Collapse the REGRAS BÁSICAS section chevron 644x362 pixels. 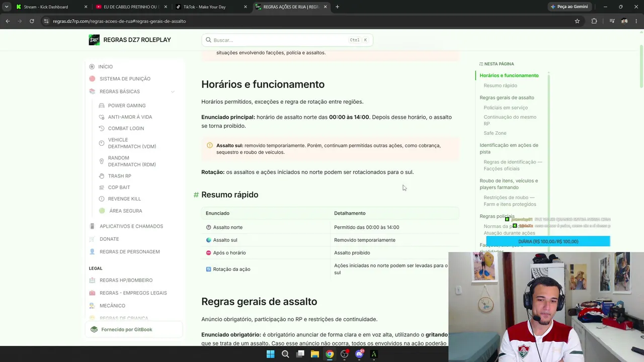pos(173,92)
